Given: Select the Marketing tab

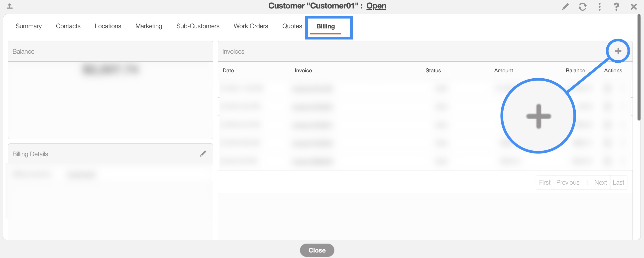Looking at the screenshot, I should [148, 26].
